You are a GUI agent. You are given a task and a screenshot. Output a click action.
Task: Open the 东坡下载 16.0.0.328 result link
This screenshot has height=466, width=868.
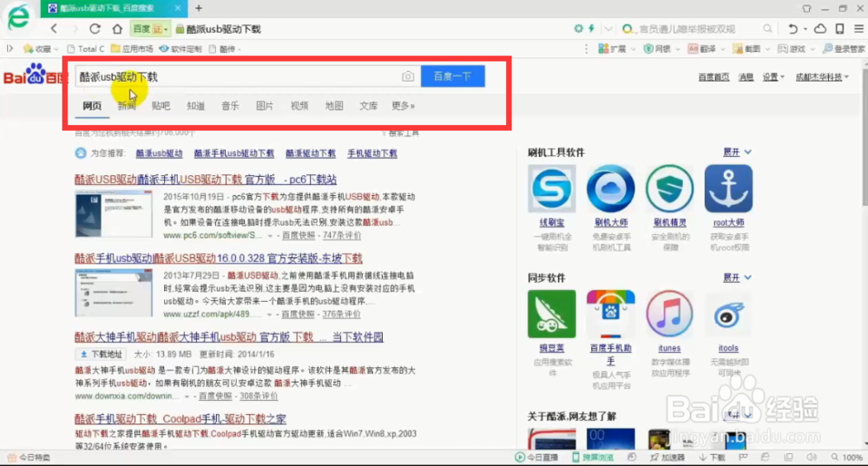click(x=218, y=258)
